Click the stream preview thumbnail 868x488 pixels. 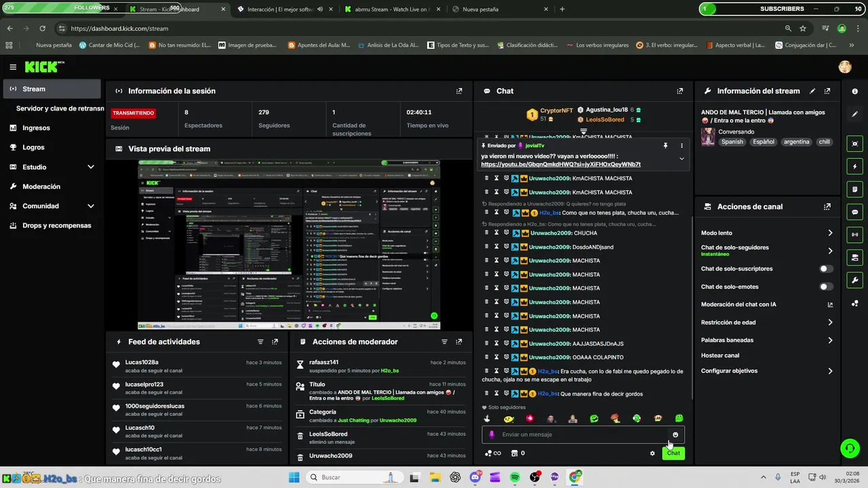(289, 245)
